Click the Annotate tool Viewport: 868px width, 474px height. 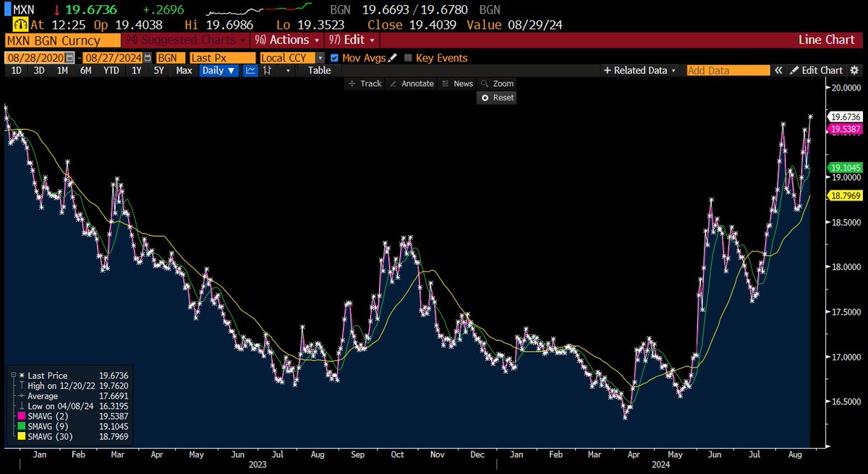coord(412,84)
